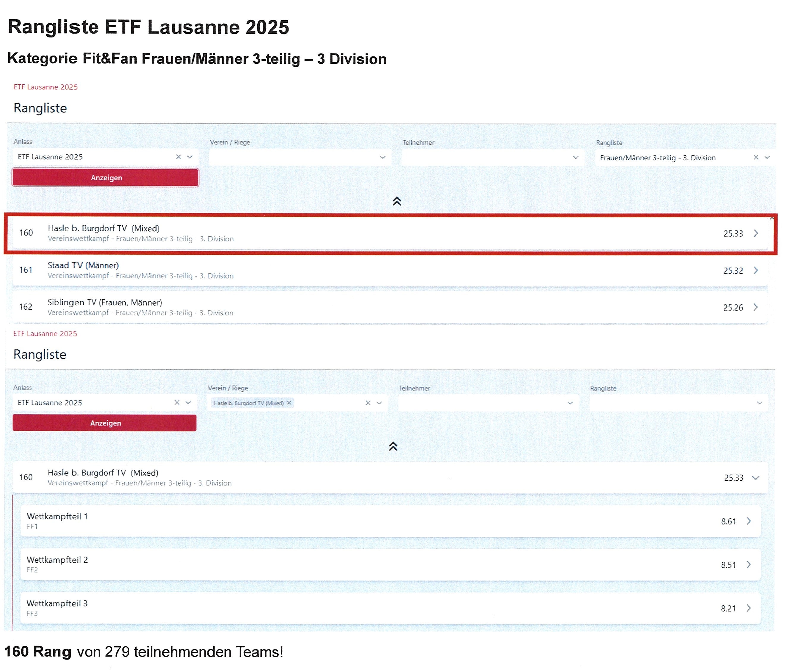Open Wettkampfteil 2 FF2 details chevron

point(749,565)
